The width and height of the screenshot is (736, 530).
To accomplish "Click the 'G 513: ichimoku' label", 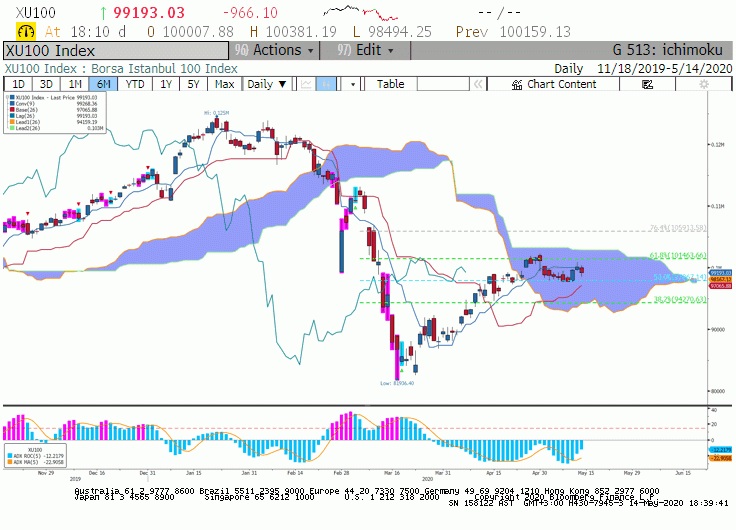I will (x=667, y=50).
